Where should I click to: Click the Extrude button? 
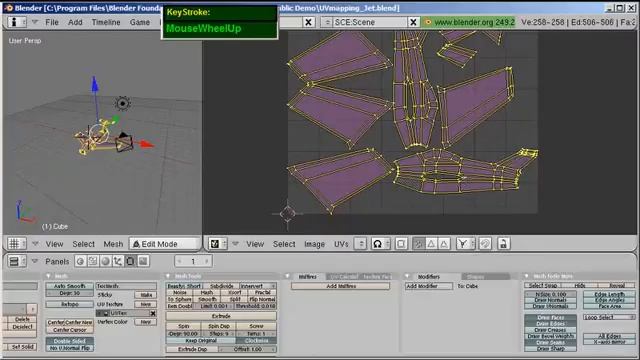click(x=221, y=316)
